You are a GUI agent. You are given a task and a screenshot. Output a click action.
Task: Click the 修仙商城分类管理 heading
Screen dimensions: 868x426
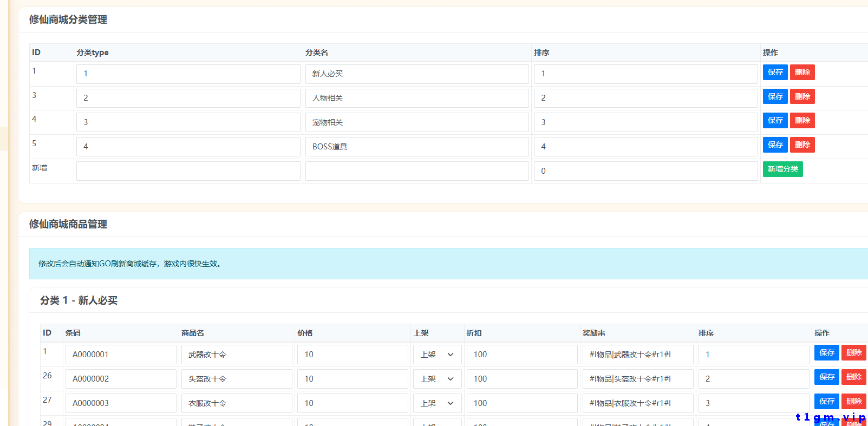tap(68, 19)
